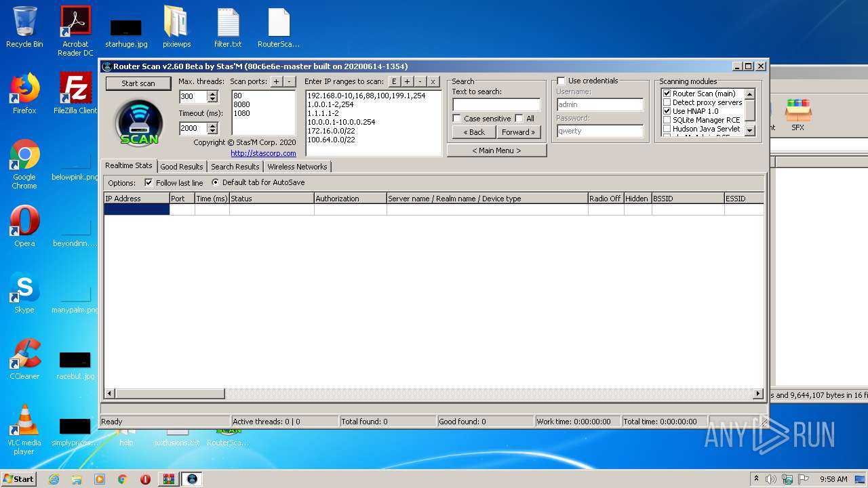
Task: Remove scan port with - button
Action: coord(289,81)
